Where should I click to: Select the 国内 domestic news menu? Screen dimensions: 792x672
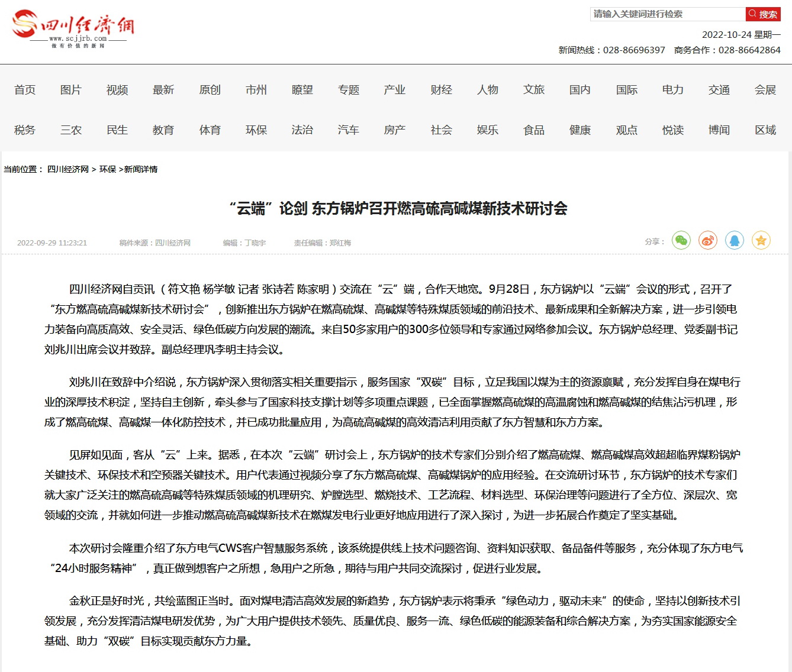coord(580,90)
